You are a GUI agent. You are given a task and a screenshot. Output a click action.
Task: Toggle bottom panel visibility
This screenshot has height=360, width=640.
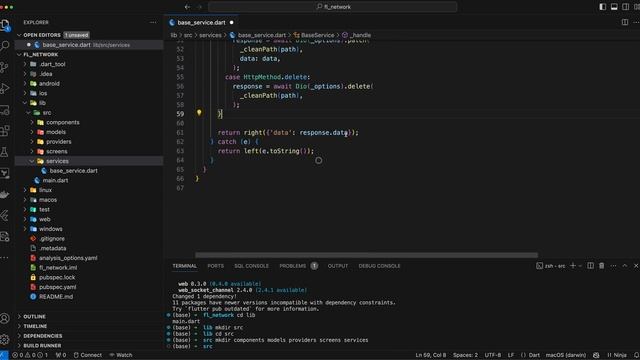tap(614, 7)
